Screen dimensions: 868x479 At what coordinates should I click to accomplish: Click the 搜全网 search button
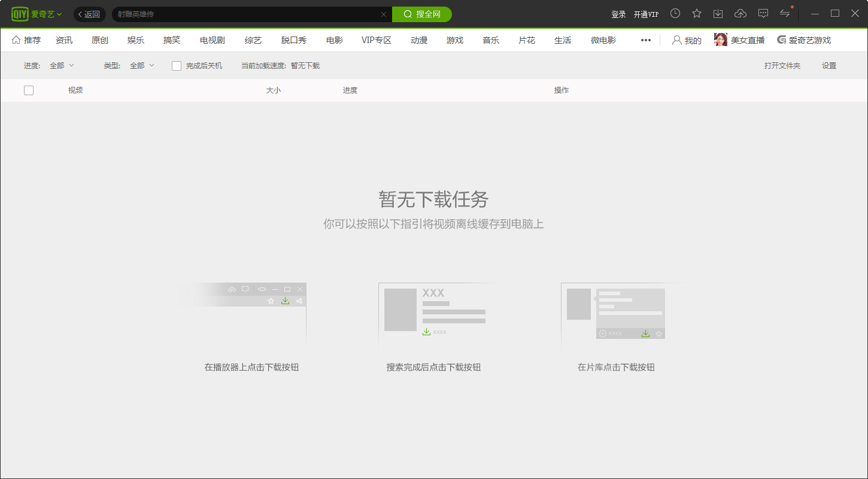tap(421, 14)
